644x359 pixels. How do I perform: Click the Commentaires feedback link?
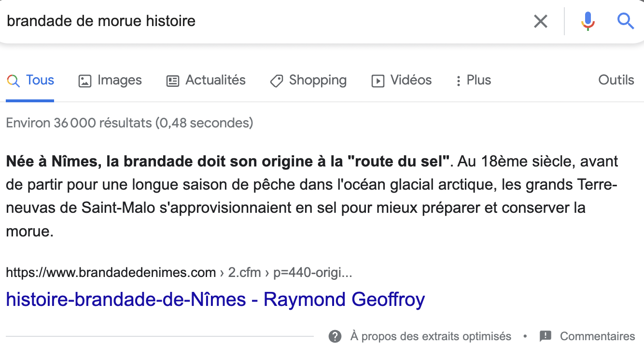[597, 336]
